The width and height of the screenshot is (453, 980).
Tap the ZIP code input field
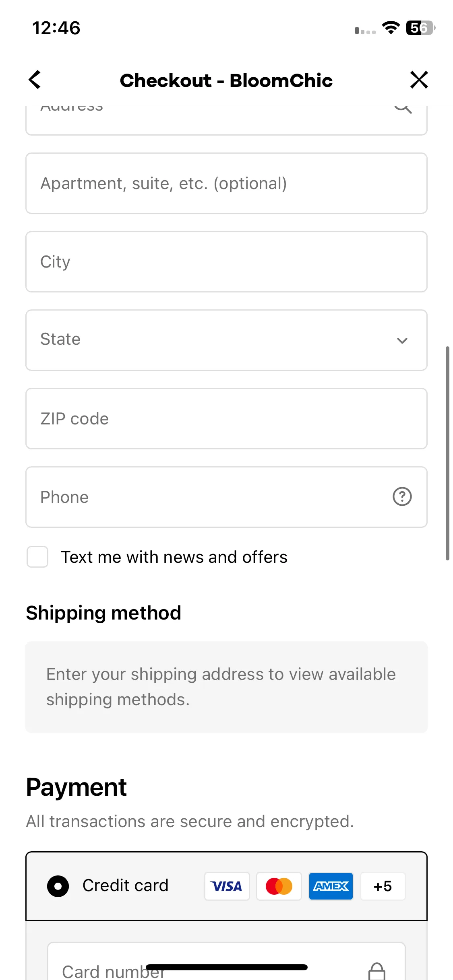click(226, 418)
